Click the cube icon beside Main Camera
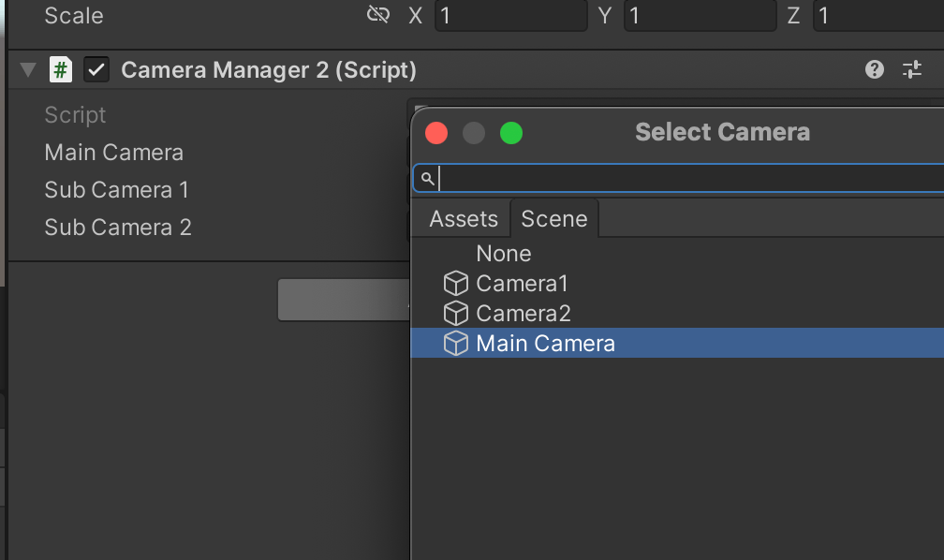 click(455, 344)
